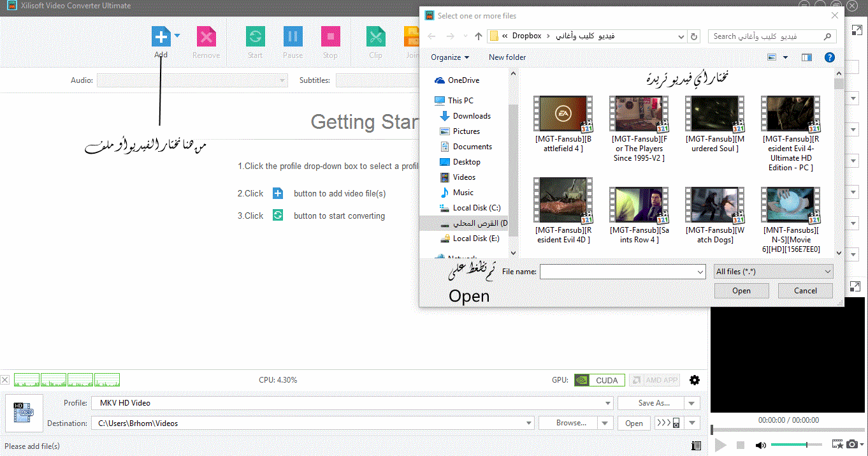
Task: Mute audio using the speaker icon
Action: pos(760,445)
